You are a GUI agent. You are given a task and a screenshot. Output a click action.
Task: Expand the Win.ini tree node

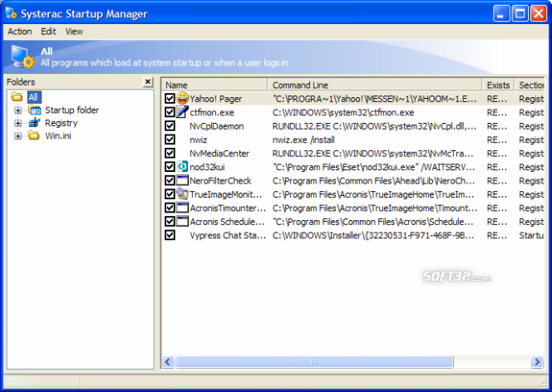pyautogui.click(x=17, y=136)
